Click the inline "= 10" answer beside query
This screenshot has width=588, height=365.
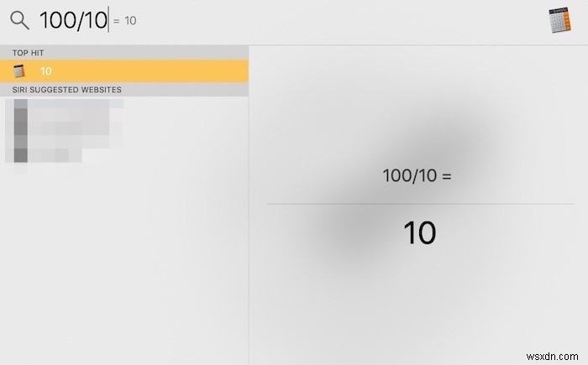pyautogui.click(x=124, y=21)
